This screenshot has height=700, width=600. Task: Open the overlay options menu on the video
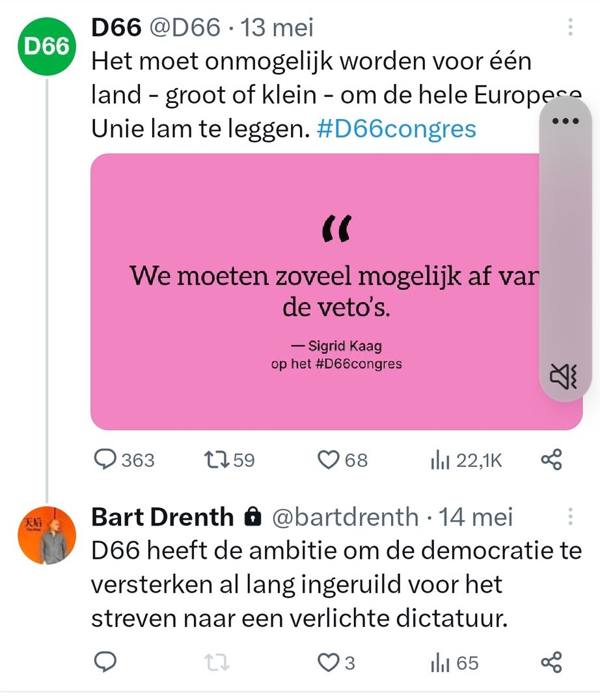coord(566,120)
